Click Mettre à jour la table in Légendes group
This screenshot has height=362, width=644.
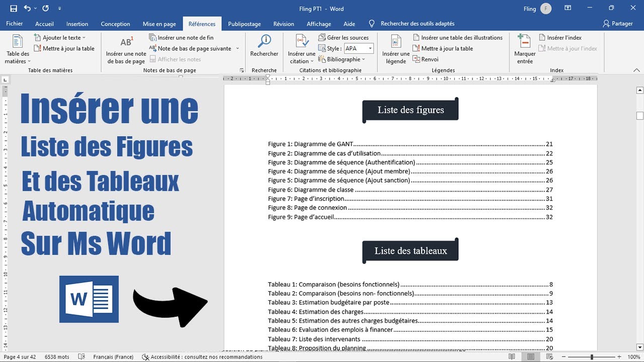tap(443, 49)
